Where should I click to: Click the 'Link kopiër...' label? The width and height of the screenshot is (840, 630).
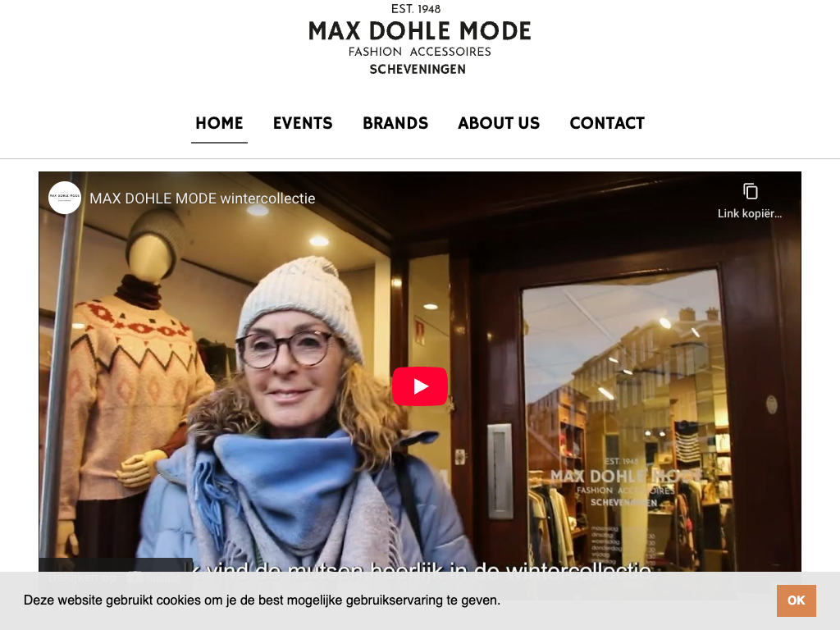click(750, 213)
